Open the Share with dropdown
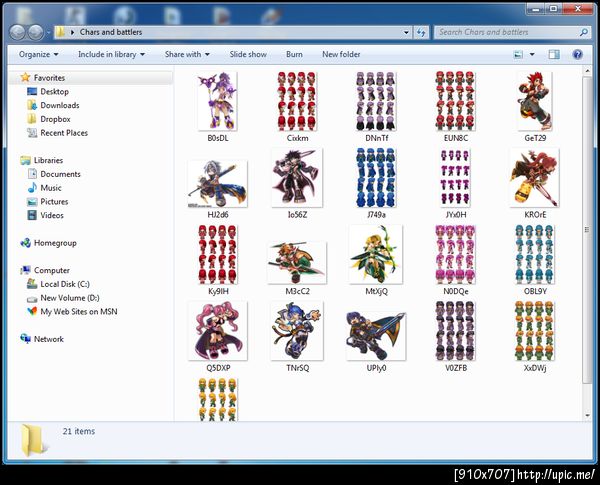 click(x=187, y=54)
